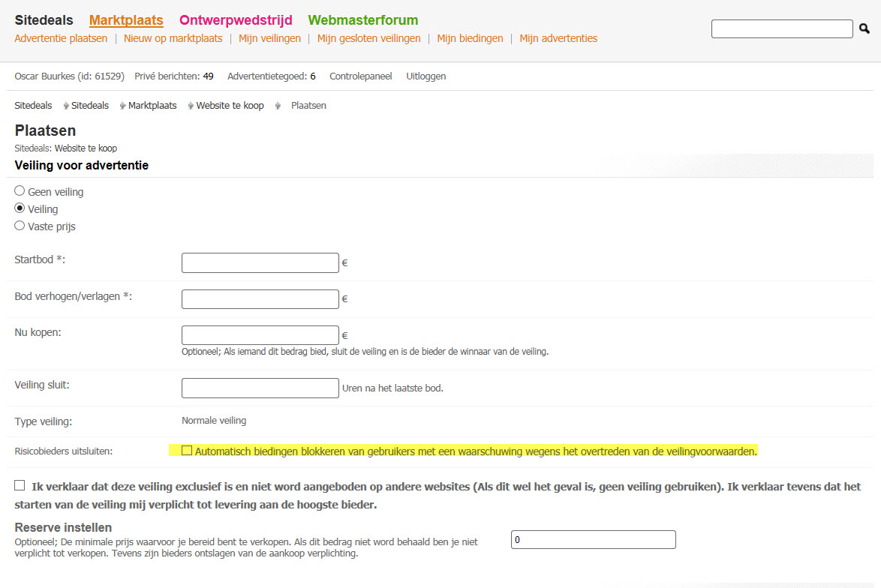Go to Marktplaats breadcrumb
The width and height of the screenshot is (881, 588).
pos(152,105)
